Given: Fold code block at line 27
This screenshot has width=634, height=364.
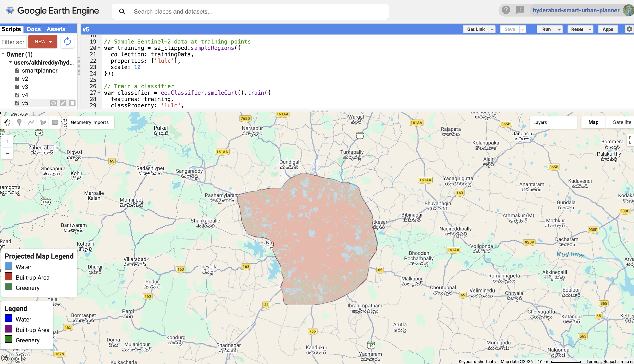Looking at the screenshot, I should tap(99, 93).
